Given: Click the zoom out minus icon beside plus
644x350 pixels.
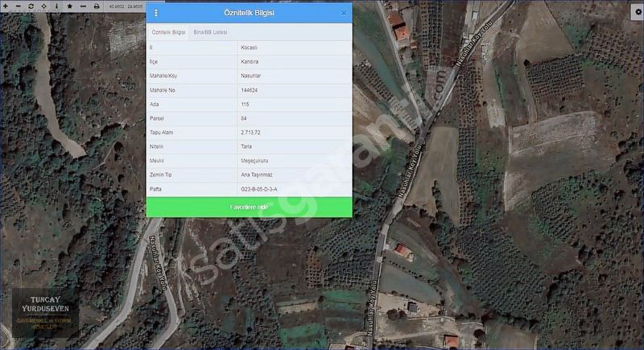Looking at the screenshot, I should pyautogui.click(x=18, y=6).
